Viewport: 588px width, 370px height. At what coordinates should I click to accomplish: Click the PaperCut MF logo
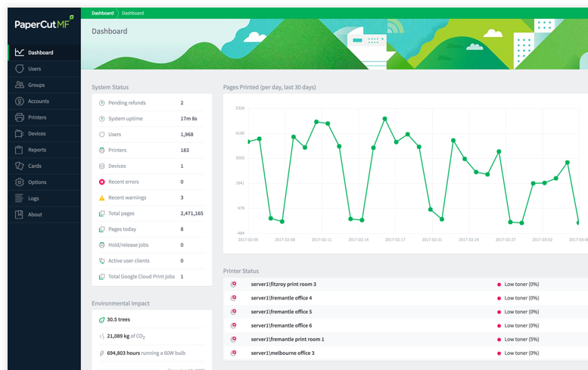coord(44,23)
